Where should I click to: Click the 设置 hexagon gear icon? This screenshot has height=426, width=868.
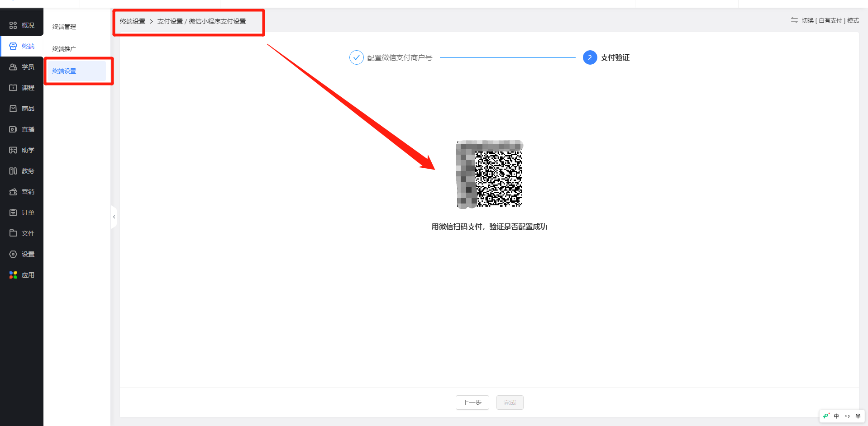[x=13, y=254]
